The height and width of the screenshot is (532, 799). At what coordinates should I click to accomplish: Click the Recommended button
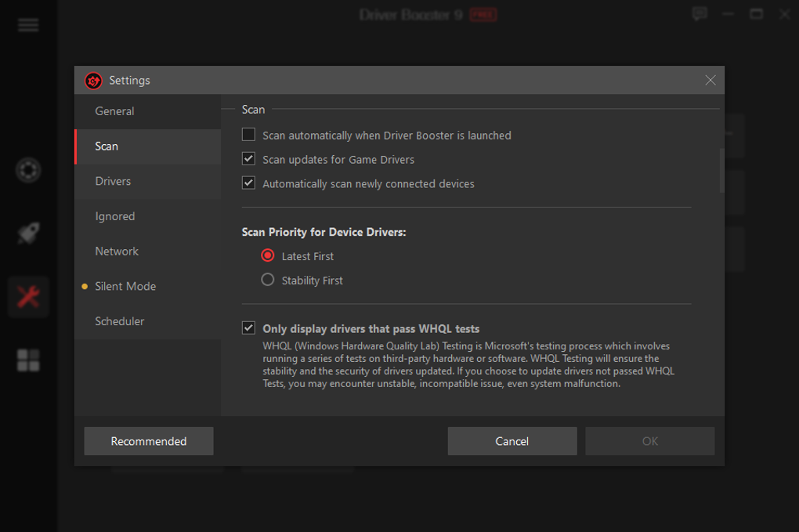pyautogui.click(x=149, y=441)
